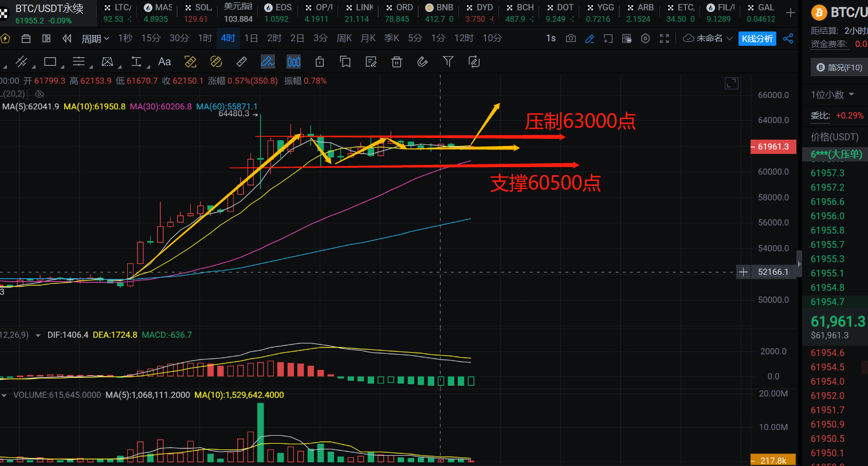Expand the 未命名 layout dropdown
The height and width of the screenshot is (466, 868).
[x=708, y=38]
